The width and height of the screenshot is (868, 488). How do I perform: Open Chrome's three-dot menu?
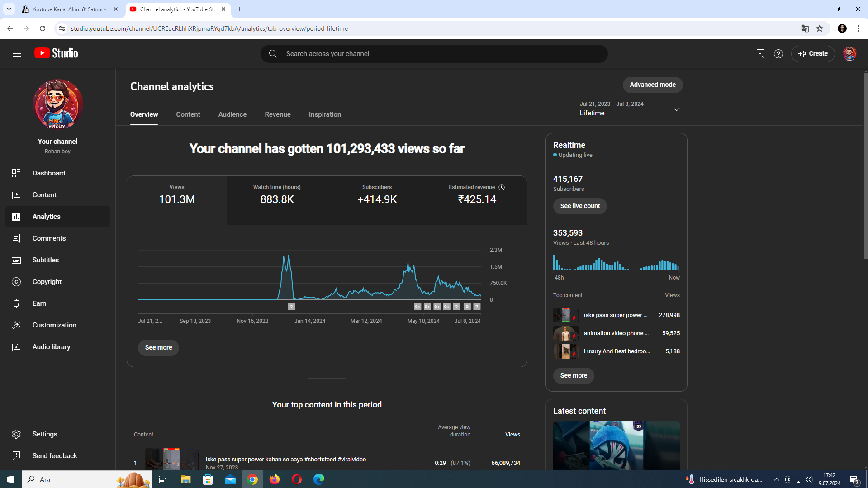tap(859, 28)
